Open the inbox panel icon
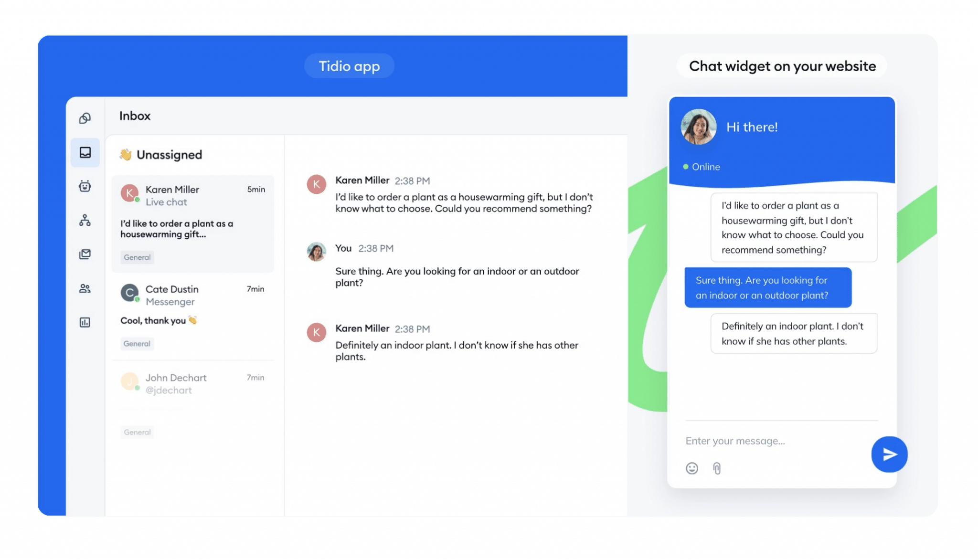 pyautogui.click(x=85, y=152)
